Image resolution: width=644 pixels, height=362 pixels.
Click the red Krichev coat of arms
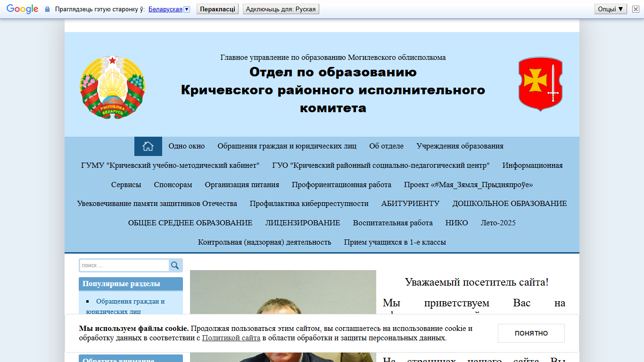(x=541, y=84)
